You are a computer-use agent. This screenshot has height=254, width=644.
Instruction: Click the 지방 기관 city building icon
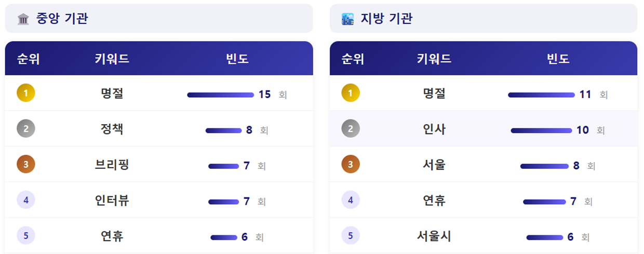tap(347, 19)
